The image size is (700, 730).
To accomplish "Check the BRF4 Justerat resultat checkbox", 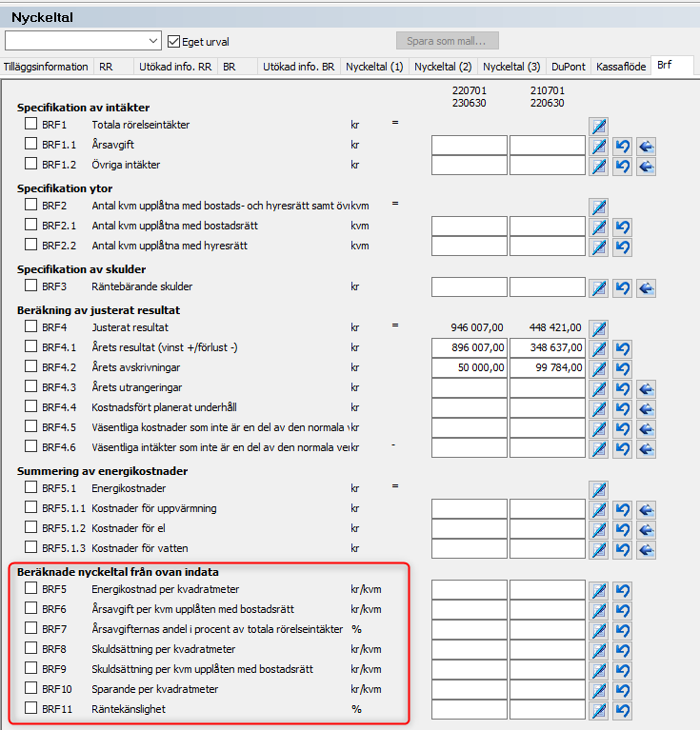I will click(x=30, y=326).
